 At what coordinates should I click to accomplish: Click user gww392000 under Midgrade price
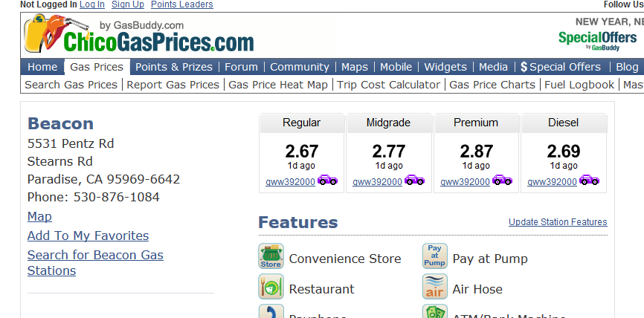(x=378, y=182)
